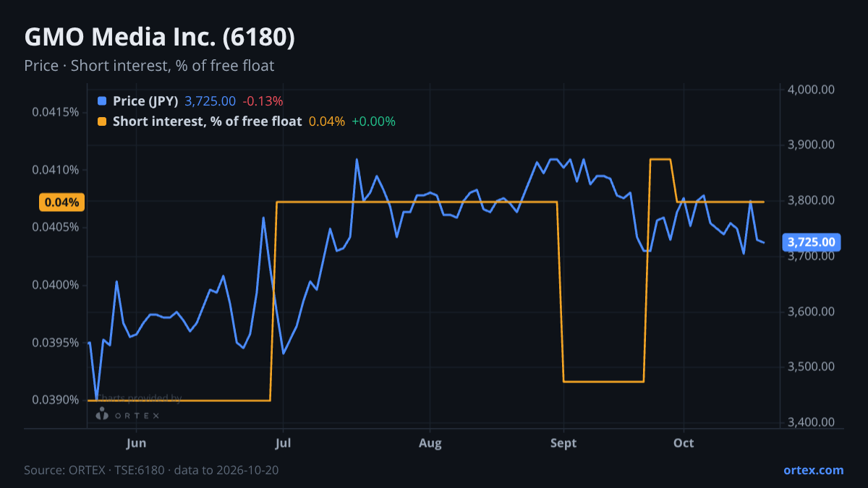The image size is (868, 488).
Task: Click the 4,000.00 right axis label
Action: pos(812,90)
